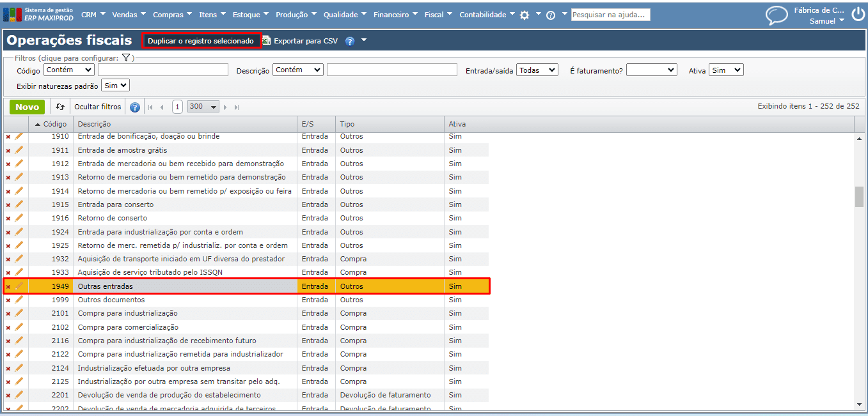
Task: Open the Ativa filter dropdown
Action: tap(726, 70)
